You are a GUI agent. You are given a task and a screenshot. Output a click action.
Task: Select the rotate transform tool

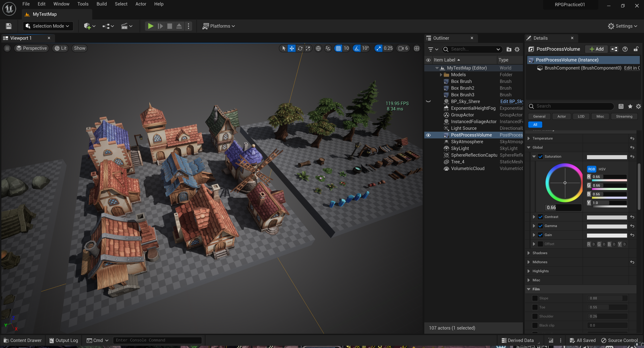click(300, 48)
